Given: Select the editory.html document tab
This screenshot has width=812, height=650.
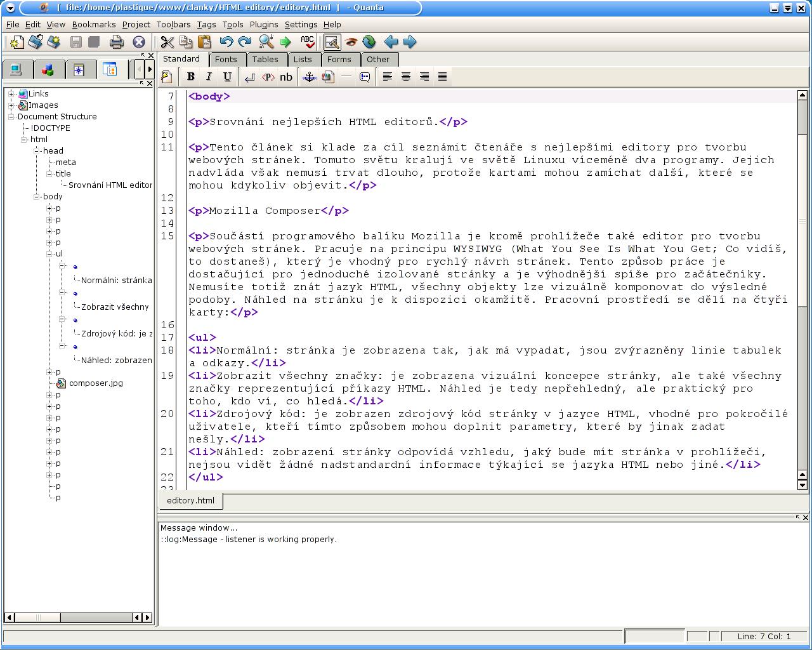Looking at the screenshot, I should 190,500.
